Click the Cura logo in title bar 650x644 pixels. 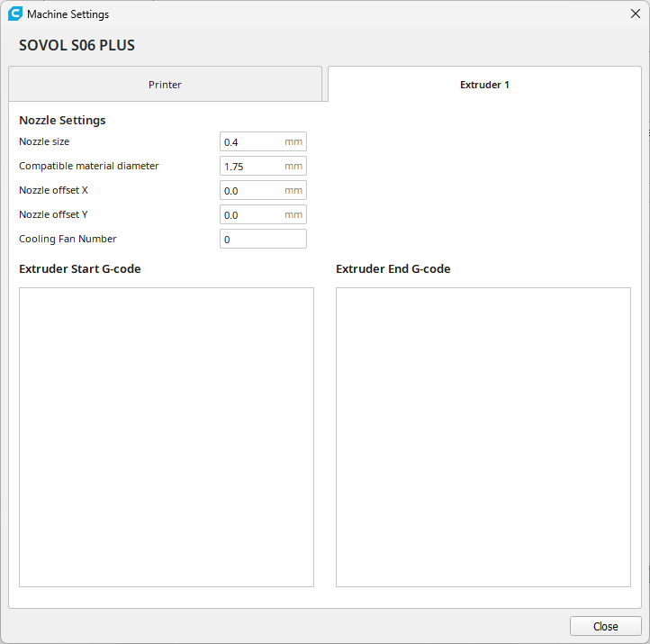15,14
